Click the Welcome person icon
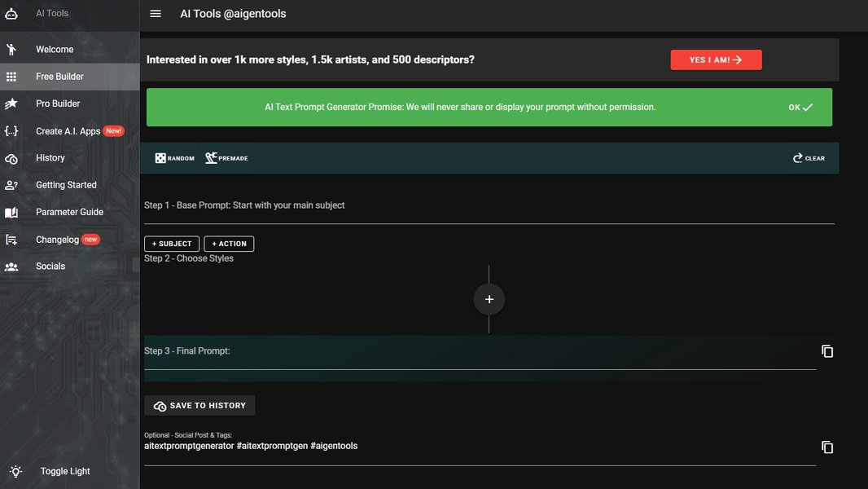The height and width of the screenshot is (489, 868). tap(11, 49)
